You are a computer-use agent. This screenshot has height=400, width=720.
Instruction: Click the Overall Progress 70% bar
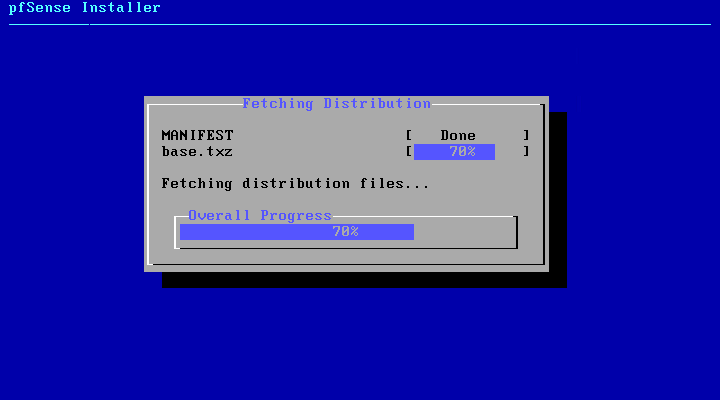click(x=346, y=232)
